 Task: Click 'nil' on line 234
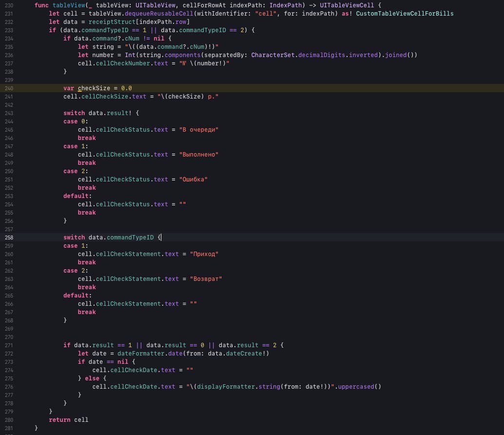[x=159, y=39]
